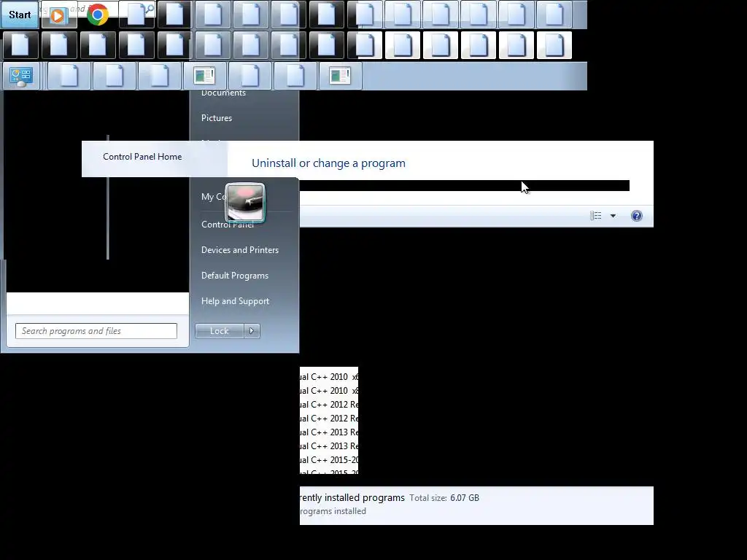Click the 'rograms installed' count text
Image resolution: width=747 pixels, height=560 pixels.
pyautogui.click(x=333, y=511)
